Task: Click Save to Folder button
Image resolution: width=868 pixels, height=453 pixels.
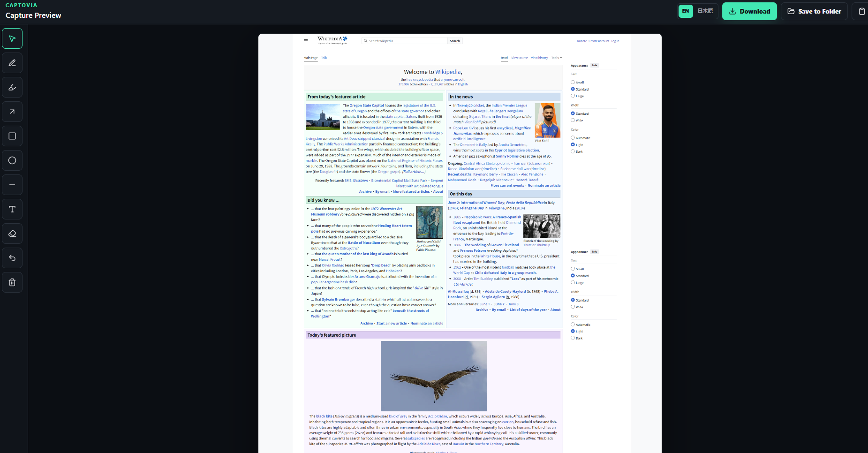Action: coord(814,11)
